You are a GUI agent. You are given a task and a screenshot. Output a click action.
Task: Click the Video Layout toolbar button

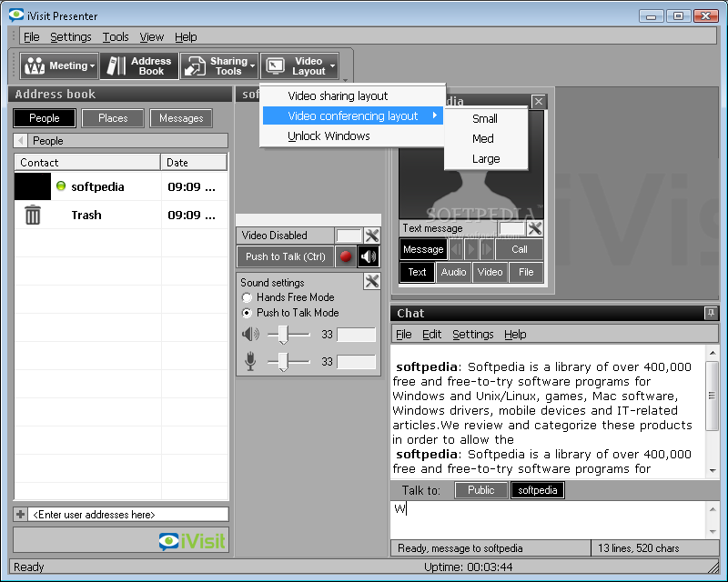tap(299, 65)
